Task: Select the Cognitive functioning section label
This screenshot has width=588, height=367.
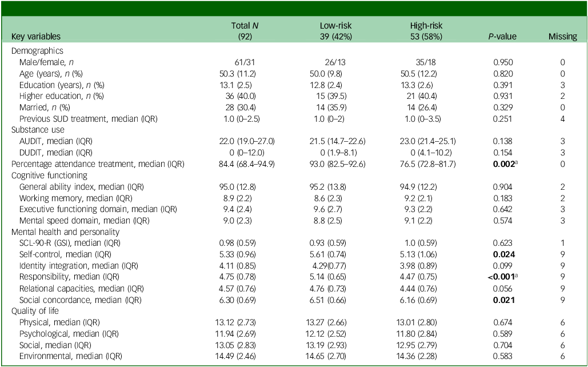Action: point(49,175)
